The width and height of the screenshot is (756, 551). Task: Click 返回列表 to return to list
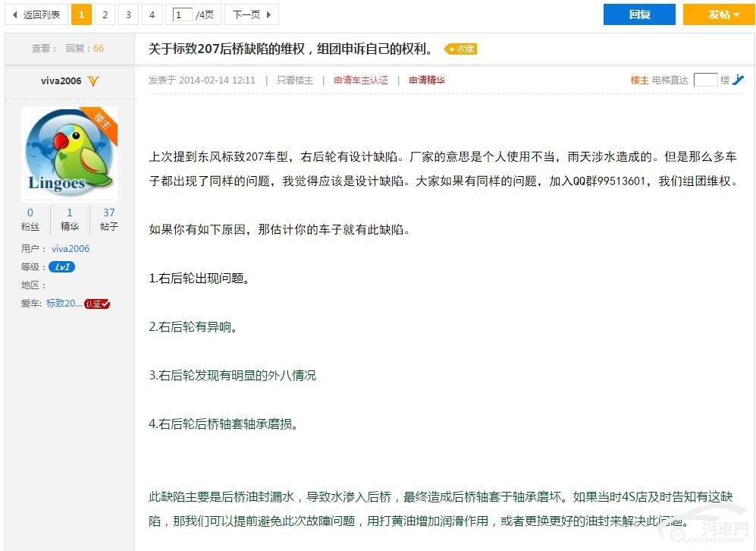coord(36,14)
